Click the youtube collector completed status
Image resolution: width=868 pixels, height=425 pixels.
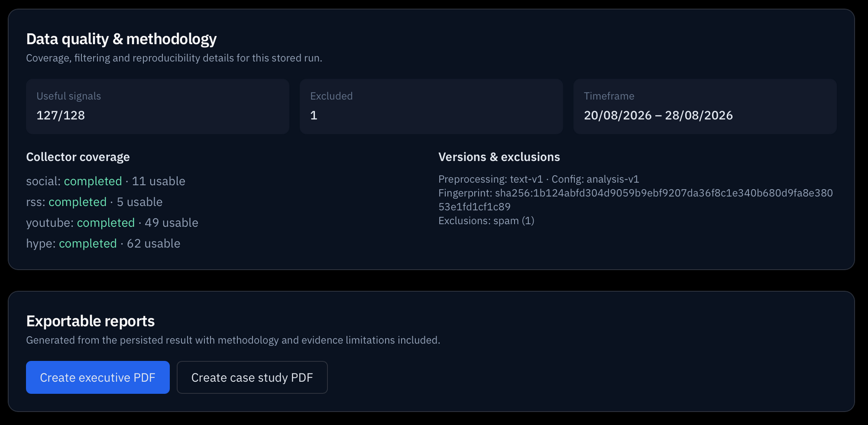pyautogui.click(x=106, y=223)
